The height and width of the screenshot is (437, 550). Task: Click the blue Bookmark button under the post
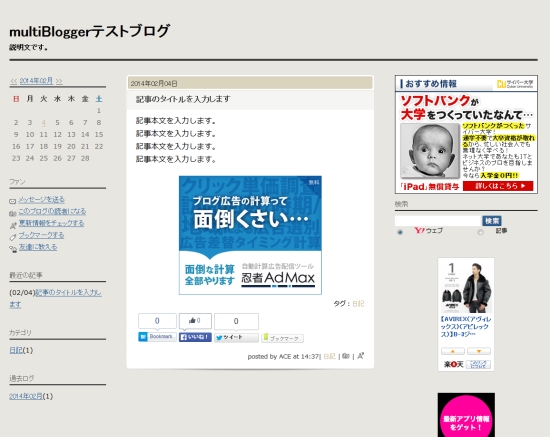(157, 337)
